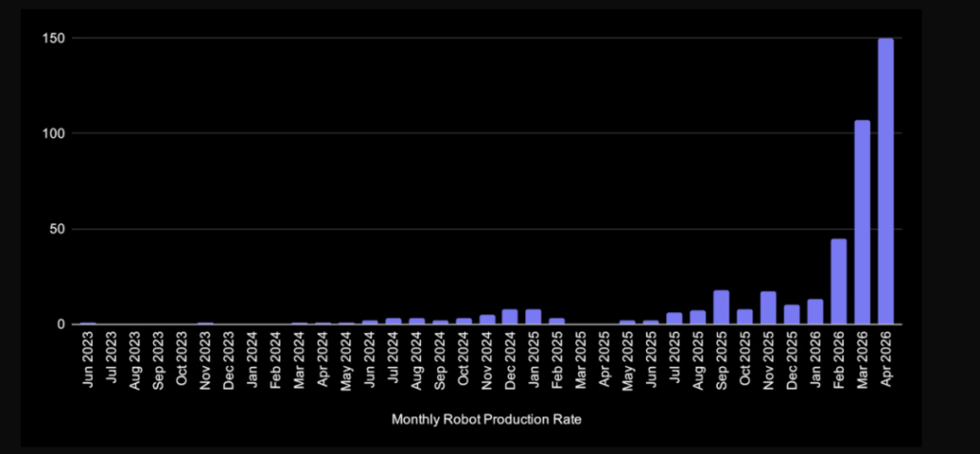This screenshot has width=980, height=454.
Task: Select the 'Sep 2024' x-axis label
Action: coord(440,361)
